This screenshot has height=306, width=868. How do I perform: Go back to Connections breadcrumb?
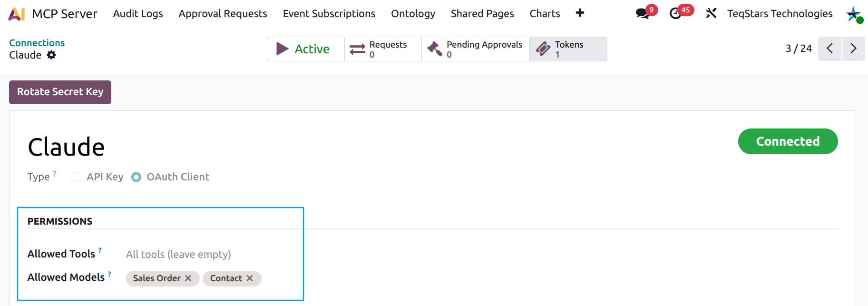[x=37, y=43]
